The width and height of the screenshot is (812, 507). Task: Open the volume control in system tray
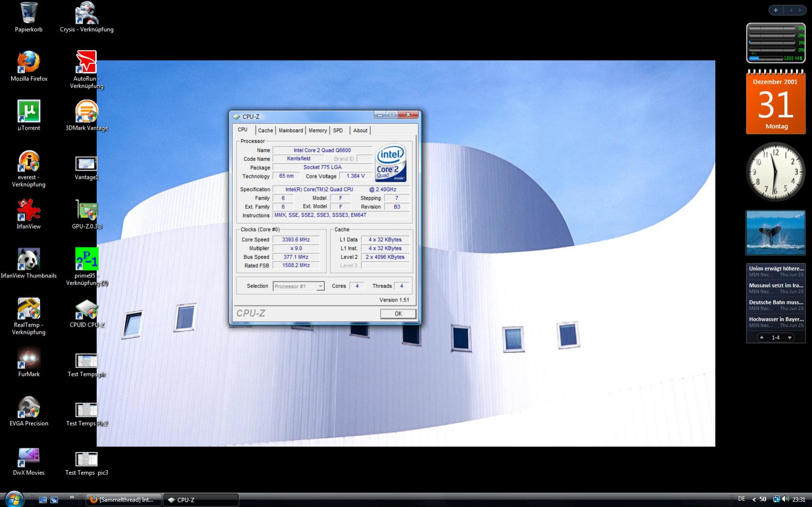coord(785,499)
